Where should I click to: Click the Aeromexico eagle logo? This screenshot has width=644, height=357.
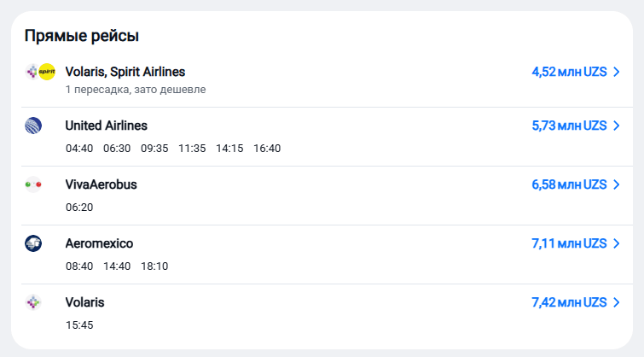point(33,243)
